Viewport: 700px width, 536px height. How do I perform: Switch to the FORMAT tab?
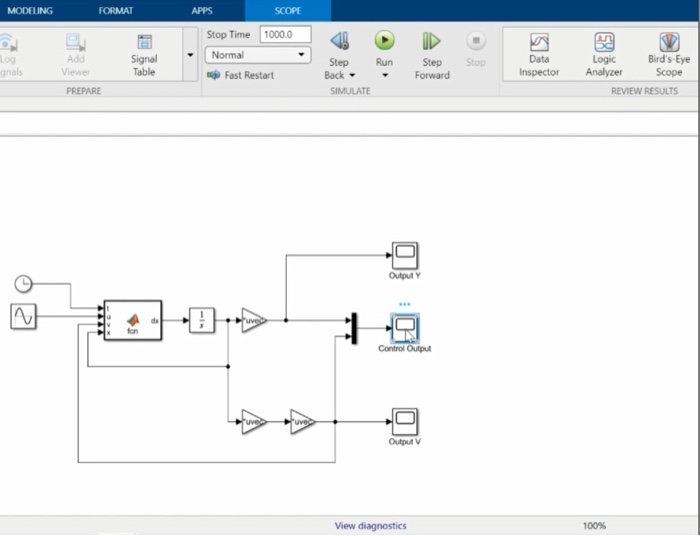[116, 11]
